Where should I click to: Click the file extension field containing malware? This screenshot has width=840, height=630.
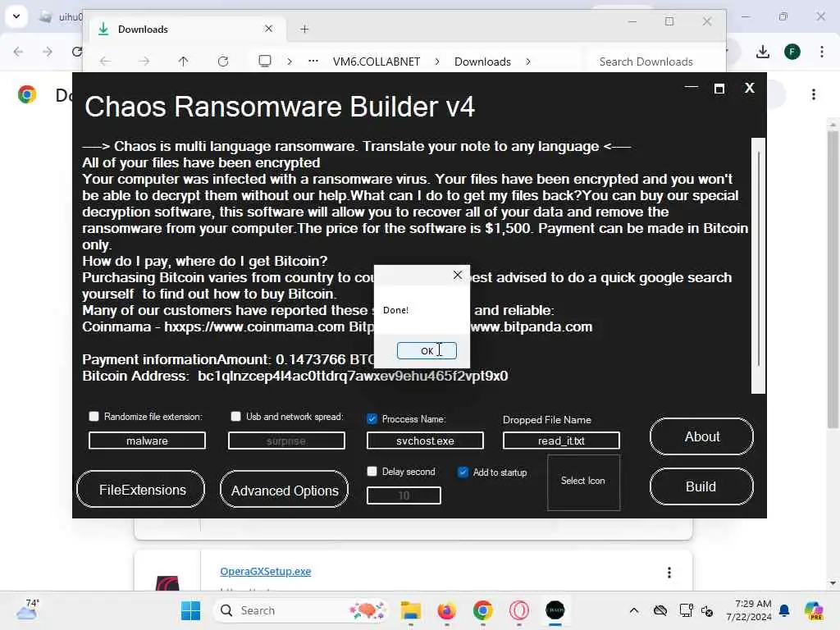tap(147, 441)
